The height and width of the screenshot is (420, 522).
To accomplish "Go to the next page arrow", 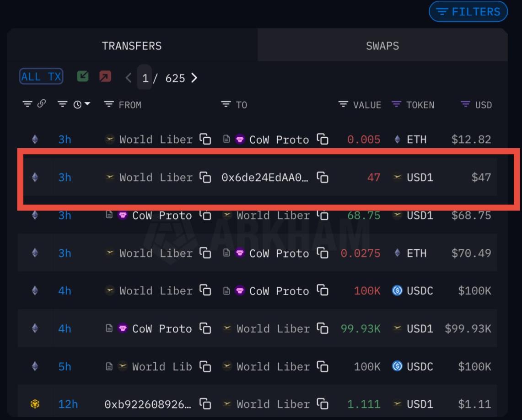I will pyautogui.click(x=194, y=78).
